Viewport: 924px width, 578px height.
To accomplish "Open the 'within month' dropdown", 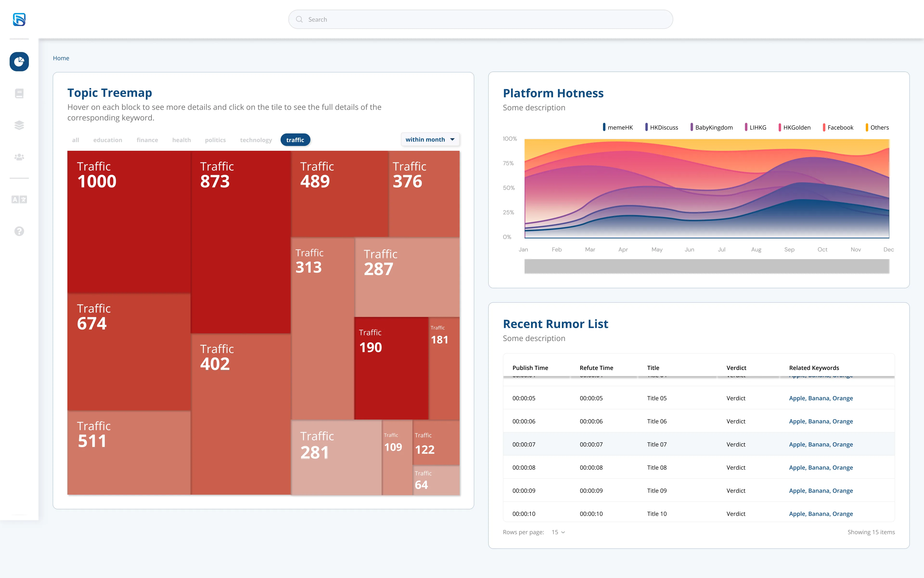I will click(x=430, y=139).
